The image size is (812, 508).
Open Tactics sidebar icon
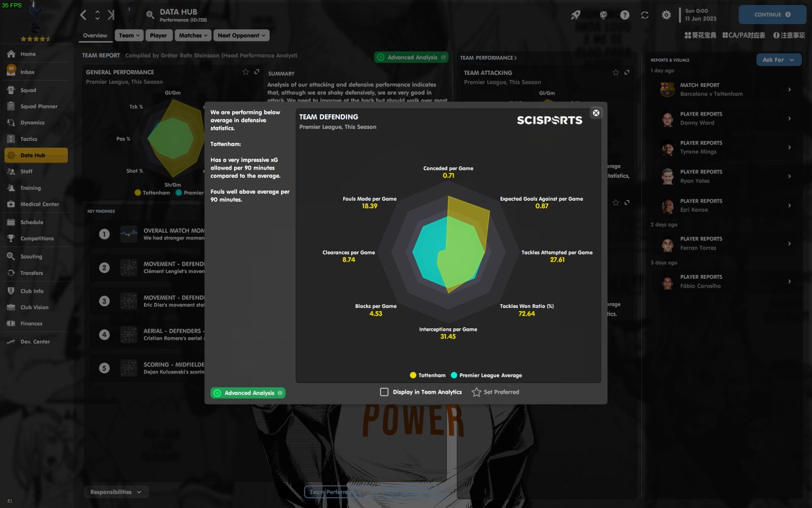pos(11,138)
